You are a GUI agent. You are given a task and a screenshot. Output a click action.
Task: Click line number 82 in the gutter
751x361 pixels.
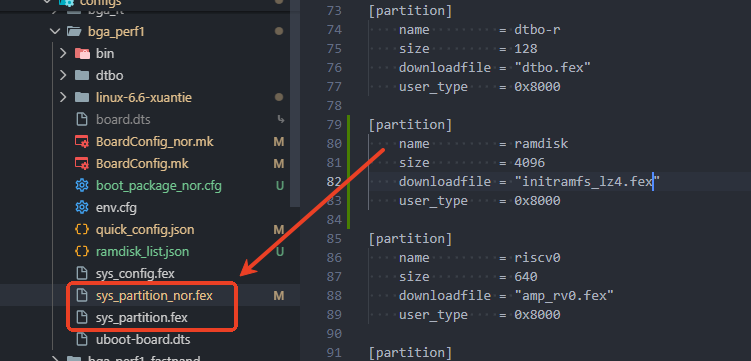334,181
